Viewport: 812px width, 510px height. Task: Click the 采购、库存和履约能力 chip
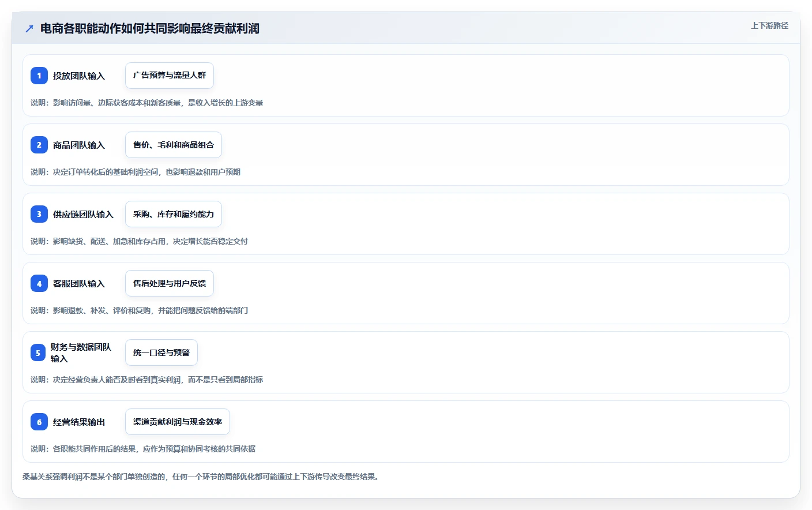174,214
